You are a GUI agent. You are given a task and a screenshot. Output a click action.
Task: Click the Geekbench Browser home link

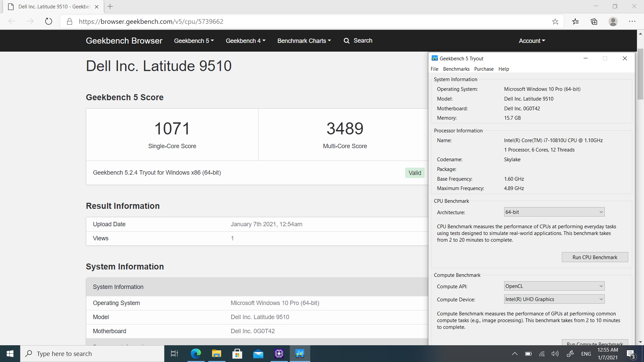point(124,41)
